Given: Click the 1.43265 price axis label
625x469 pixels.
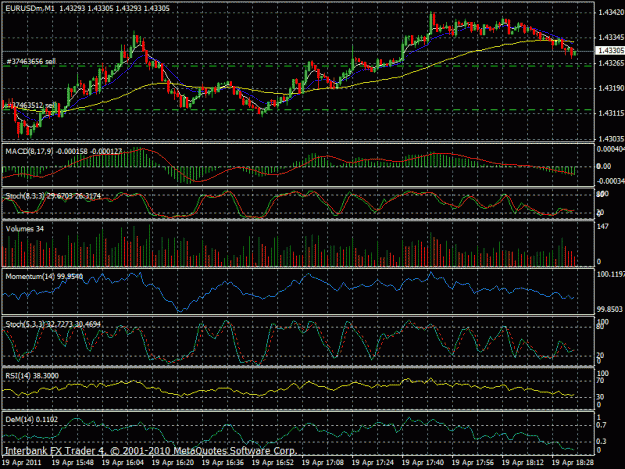Looking at the screenshot, I should (611, 63).
